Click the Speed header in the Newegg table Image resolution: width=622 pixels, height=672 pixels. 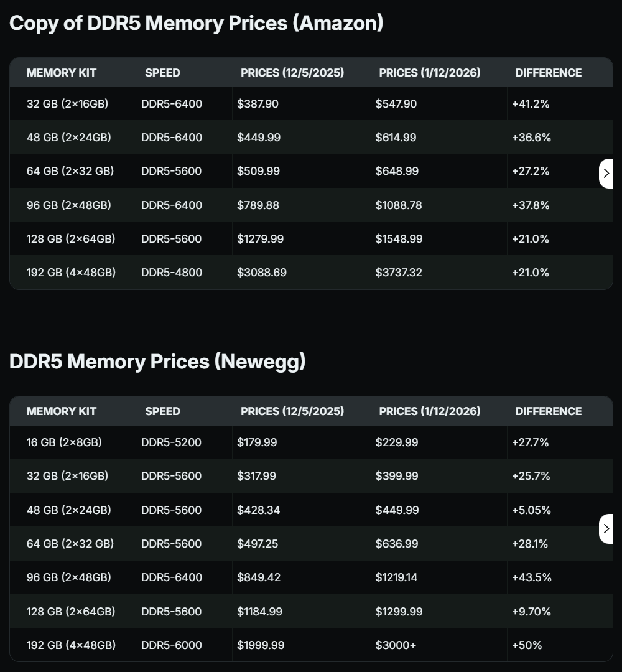162,411
